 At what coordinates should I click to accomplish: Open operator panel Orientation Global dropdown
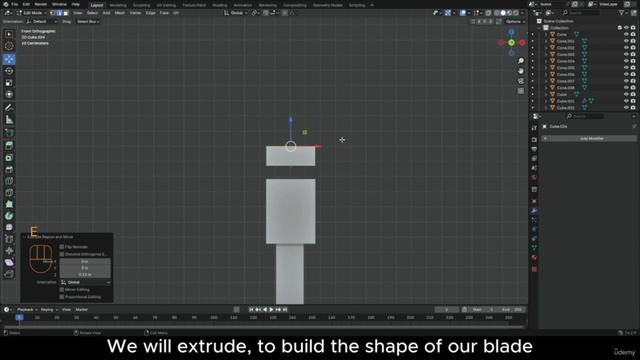[85, 282]
